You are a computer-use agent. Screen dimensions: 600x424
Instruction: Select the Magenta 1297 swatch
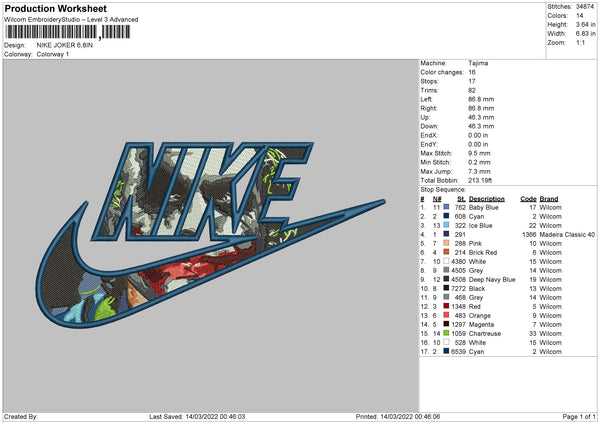click(x=446, y=324)
